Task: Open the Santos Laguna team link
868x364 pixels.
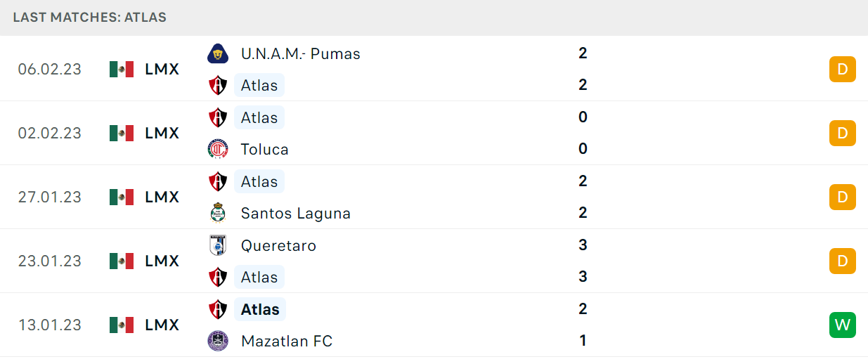Action: click(296, 213)
